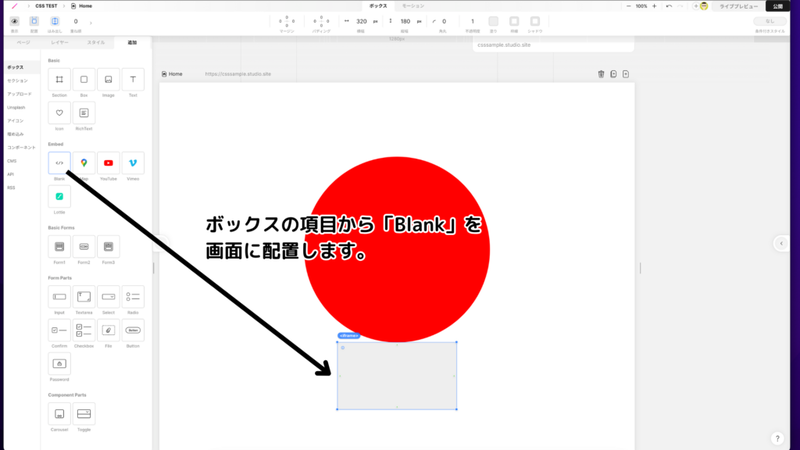Image resolution: width=800 pixels, height=450 pixels.
Task: Open the 追加 tab
Action: 132,42
